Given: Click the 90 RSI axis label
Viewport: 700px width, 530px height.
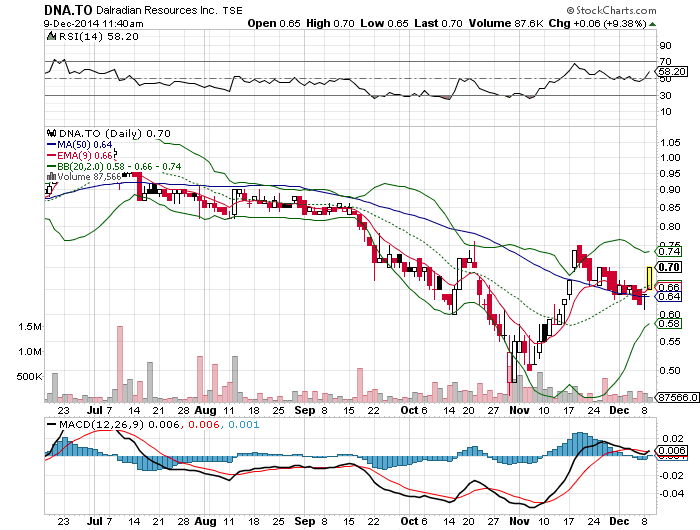Looking at the screenshot, I should point(665,46).
